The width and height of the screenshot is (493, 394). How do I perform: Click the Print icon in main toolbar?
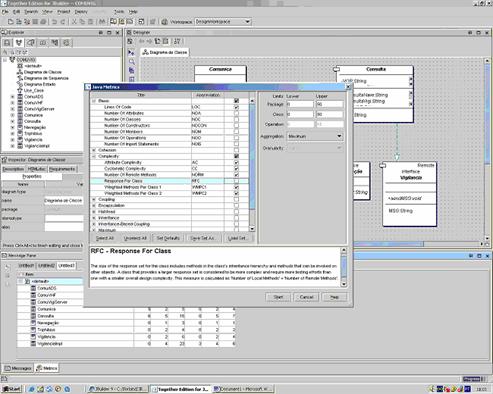pos(43,22)
